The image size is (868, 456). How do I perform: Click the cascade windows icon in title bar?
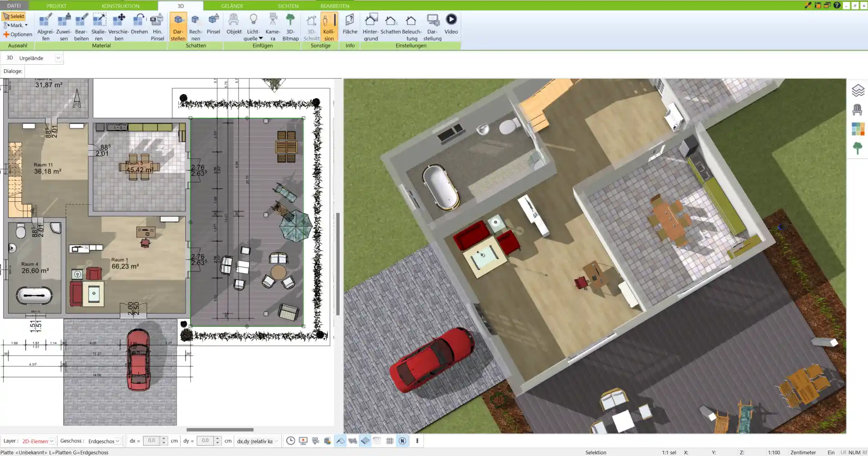pyautogui.click(x=827, y=5)
